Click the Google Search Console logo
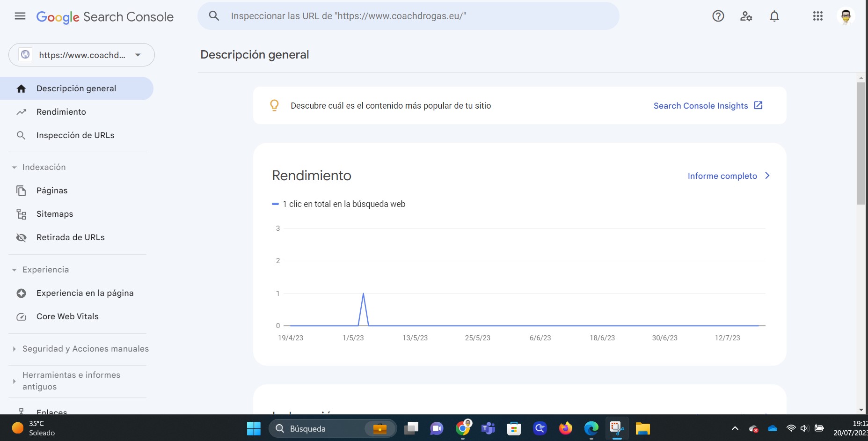 pyautogui.click(x=105, y=17)
